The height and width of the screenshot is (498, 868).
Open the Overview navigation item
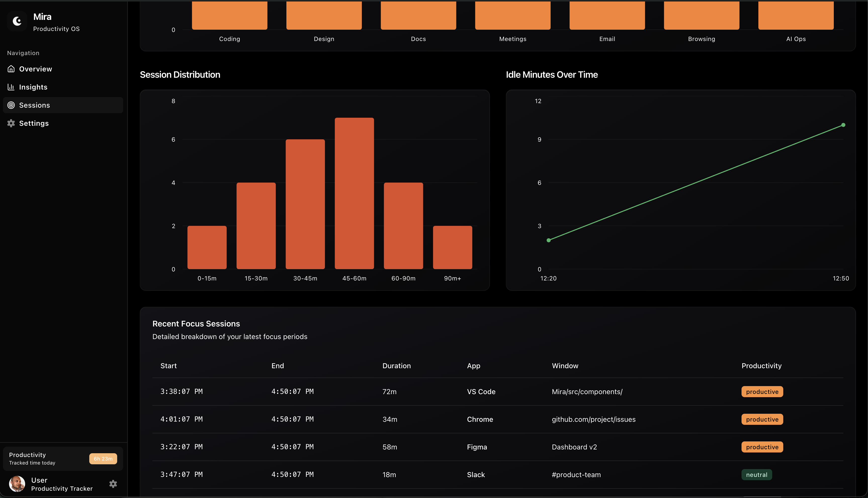coord(35,69)
